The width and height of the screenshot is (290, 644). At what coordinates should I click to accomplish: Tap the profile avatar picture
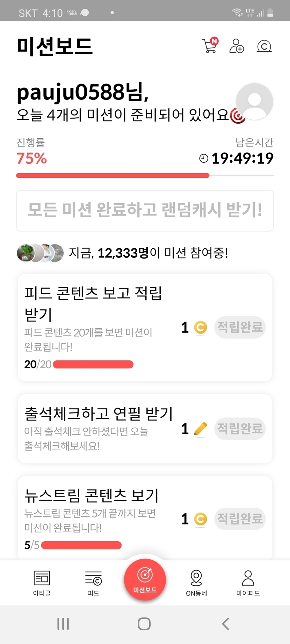[x=254, y=102]
